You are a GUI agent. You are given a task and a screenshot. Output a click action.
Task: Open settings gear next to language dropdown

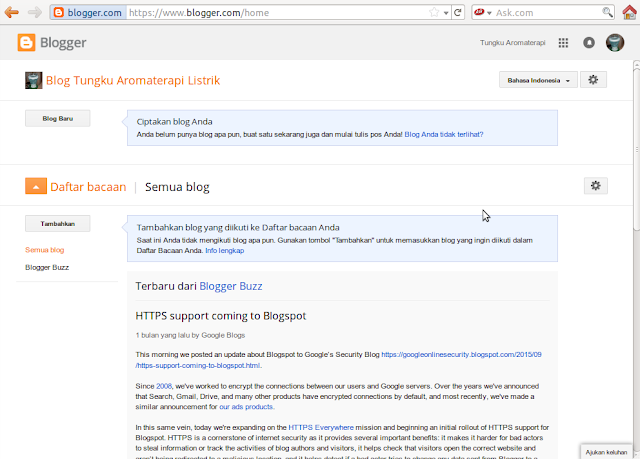pos(593,80)
